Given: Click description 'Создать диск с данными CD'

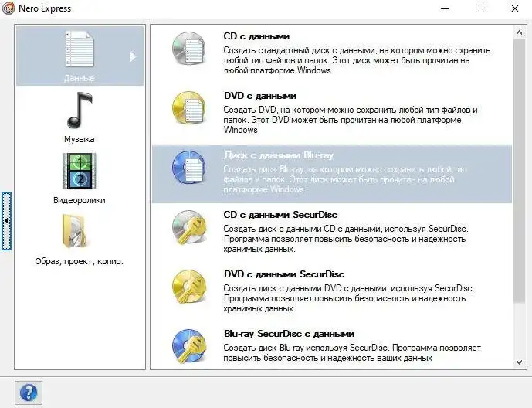Looking at the screenshot, I should point(346,239).
